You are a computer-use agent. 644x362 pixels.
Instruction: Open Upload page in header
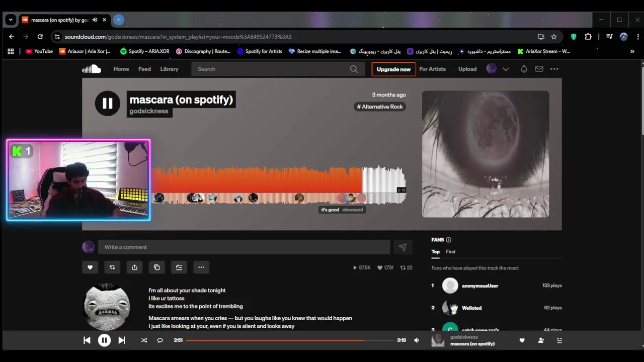[x=467, y=69]
